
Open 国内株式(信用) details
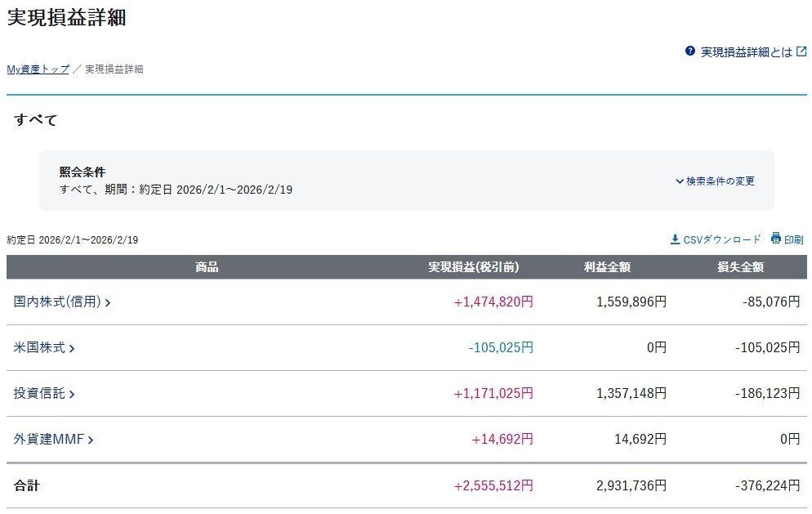[x=57, y=302]
